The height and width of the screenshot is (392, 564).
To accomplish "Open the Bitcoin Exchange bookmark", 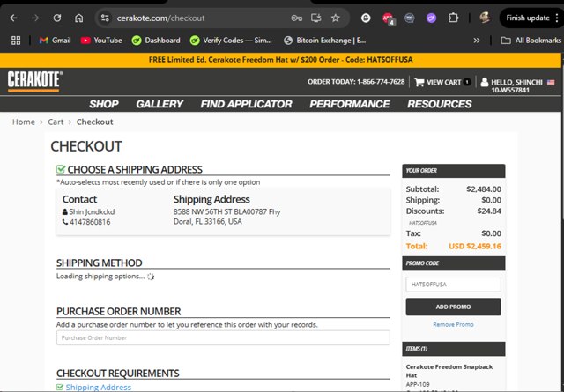I will pos(325,41).
